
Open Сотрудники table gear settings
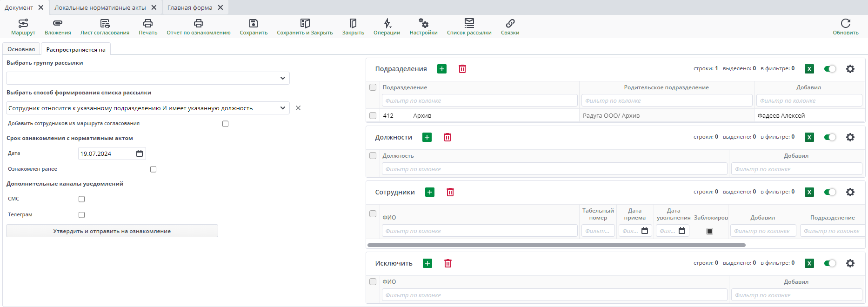point(850,192)
